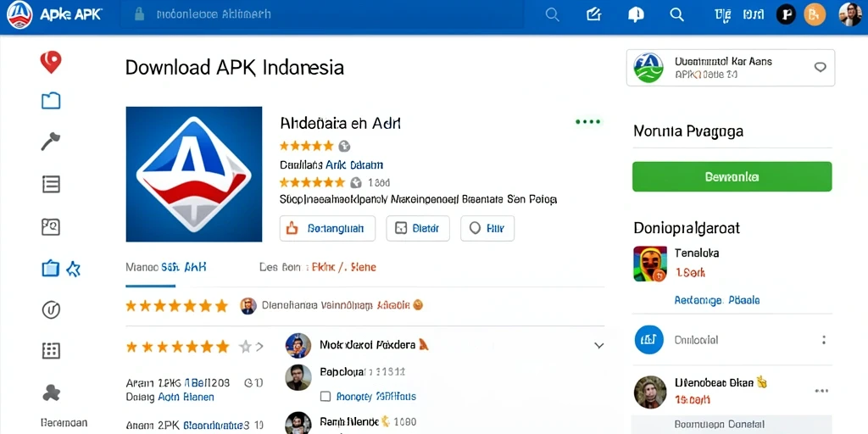Image resolution: width=868 pixels, height=434 pixels.
Task: Open the green-blue app logo in top-right card
Action: 648,68
